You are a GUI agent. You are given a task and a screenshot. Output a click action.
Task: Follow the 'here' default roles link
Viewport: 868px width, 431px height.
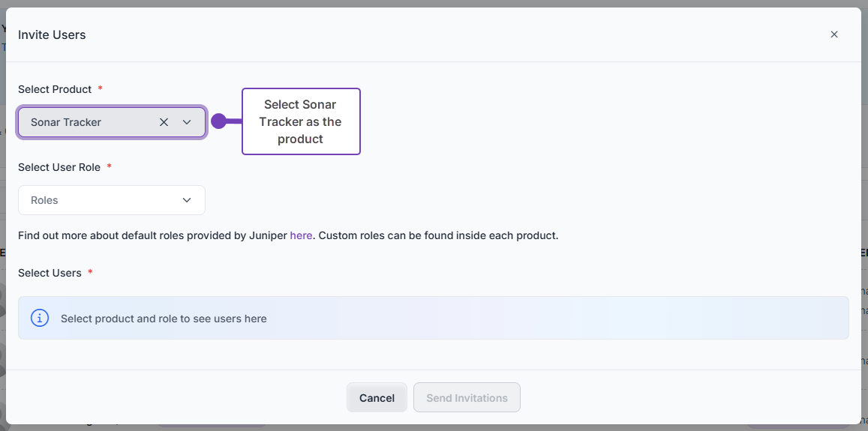(x=301, y=235)
